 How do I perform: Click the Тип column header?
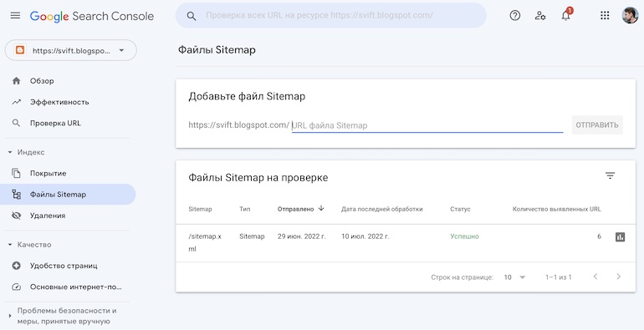[245, 209]
